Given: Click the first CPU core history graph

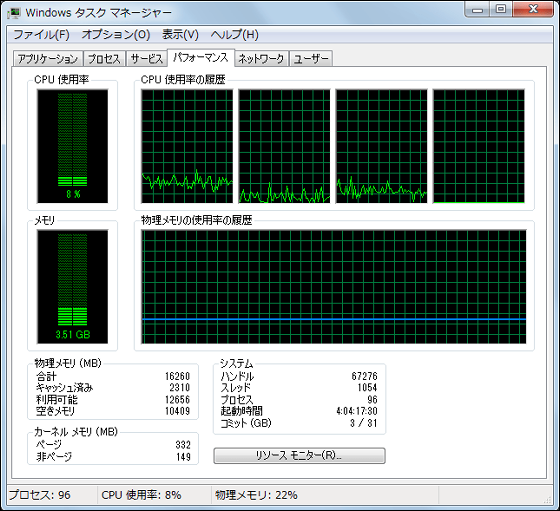Looking at the screenshot, I should [x=187, y=146].
